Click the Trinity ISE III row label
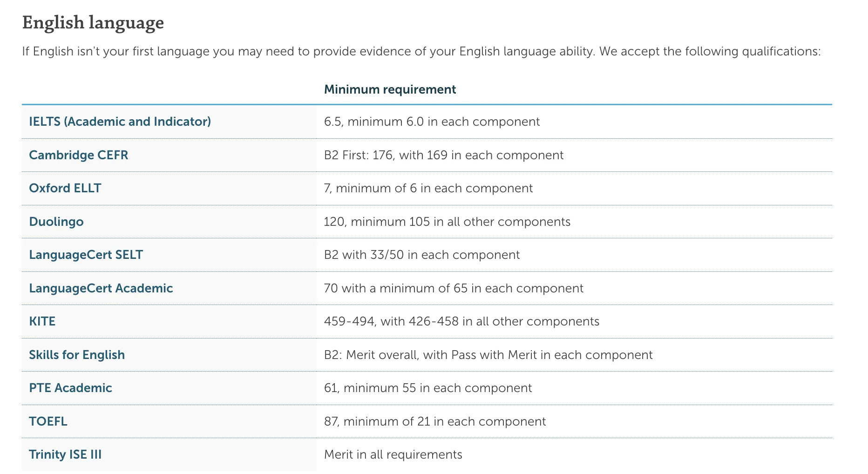 pyautogui.click(x=65, y=454)
